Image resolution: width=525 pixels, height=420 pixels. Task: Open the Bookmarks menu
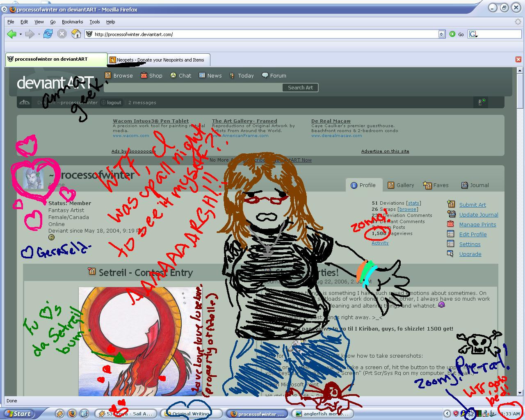coord(72,22)
